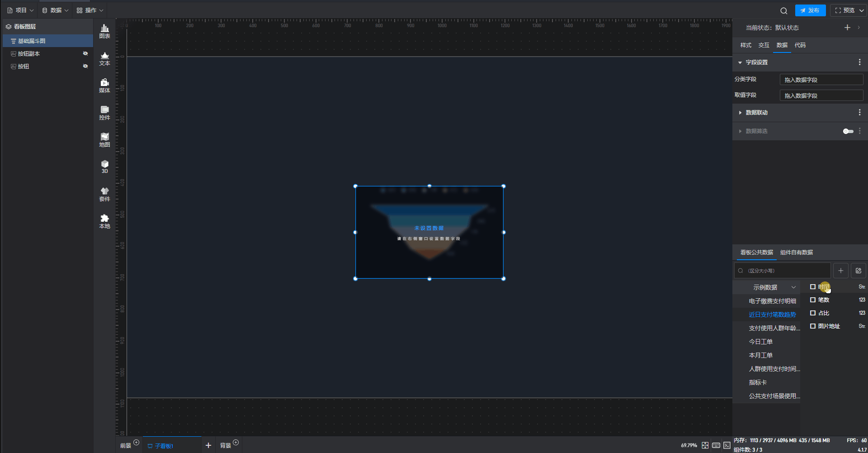Check the 占比 field checkbox
The width and height of the screenshot is (868, 453).
click(x=813, y=313)
